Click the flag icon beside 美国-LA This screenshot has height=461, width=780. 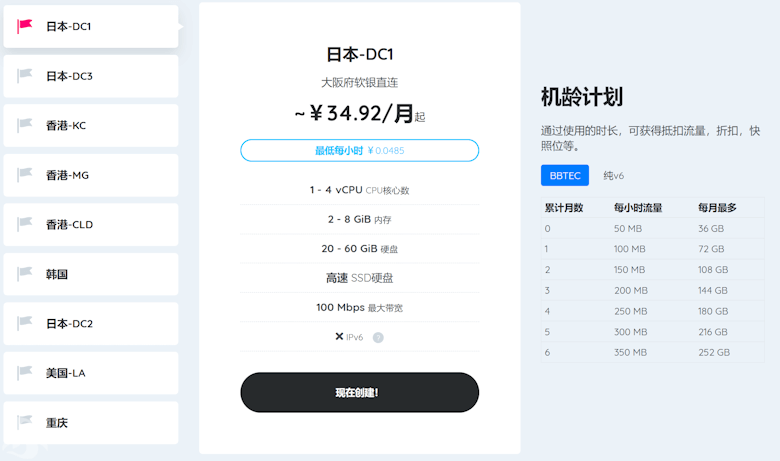pyautogui.click(x=25, y=373)
